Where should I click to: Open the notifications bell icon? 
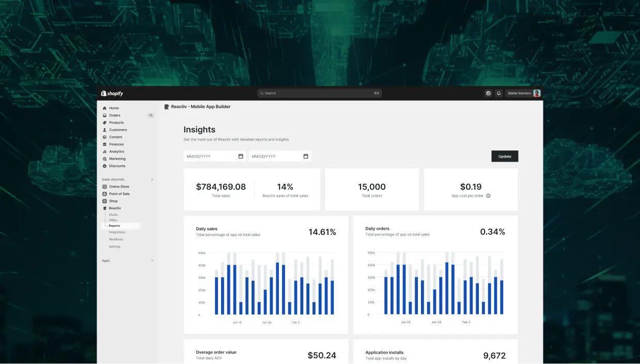click(498, 93)
